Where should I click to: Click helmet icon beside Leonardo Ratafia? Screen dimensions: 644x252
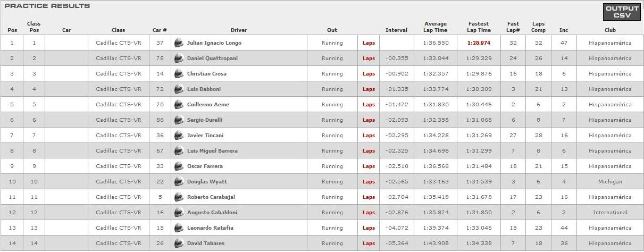[179, 228]
